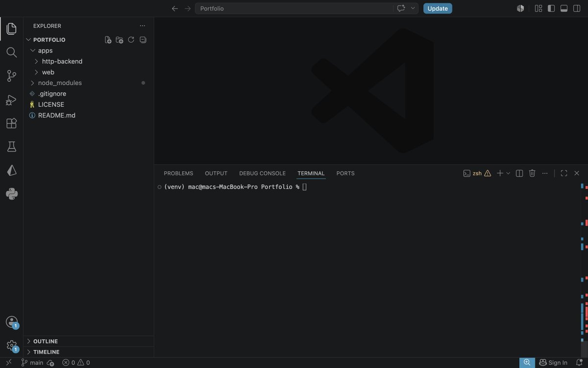Toggle the bottom panel visibility
This screenshot has width=588, height=368.
(x=564, y=8)
